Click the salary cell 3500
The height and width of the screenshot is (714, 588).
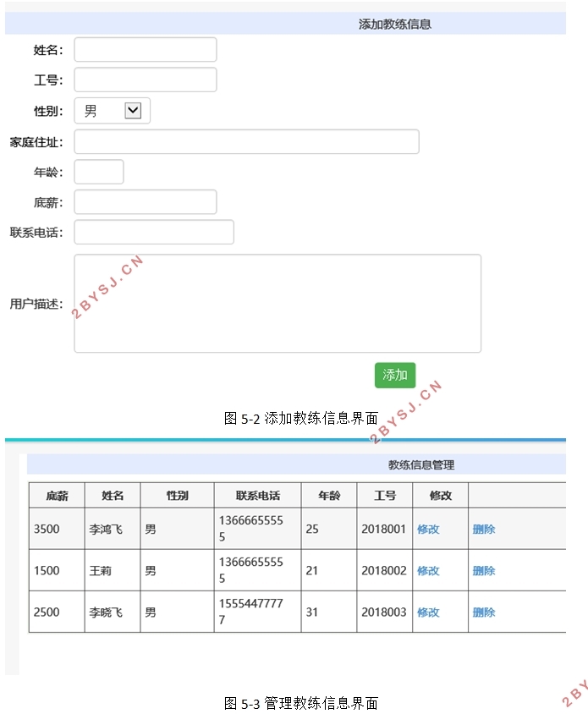[x=57, y=529]
